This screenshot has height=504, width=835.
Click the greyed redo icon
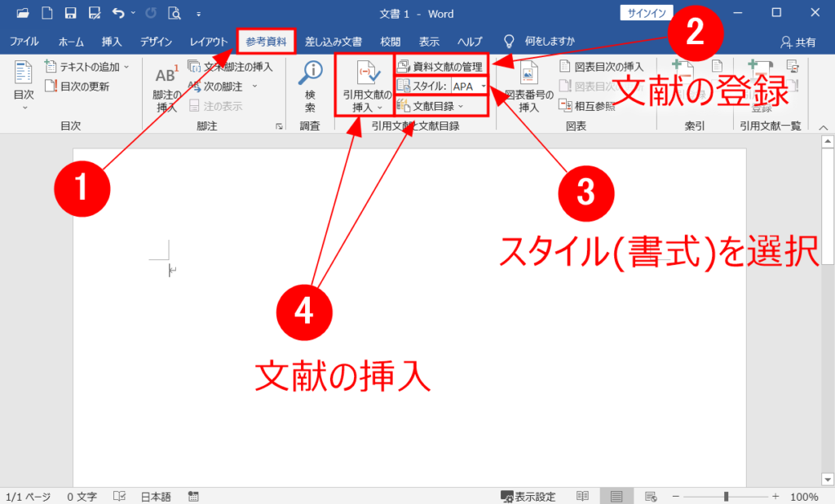point(151,13)
